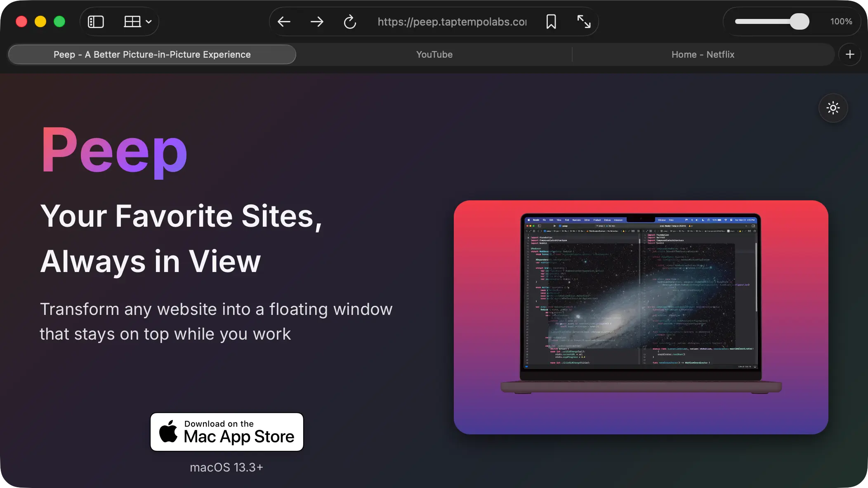Image resolution: width=868 pixels, height=488 pixels.
Task: Toggle light/dark theme sun button
Action: (833, 108)
